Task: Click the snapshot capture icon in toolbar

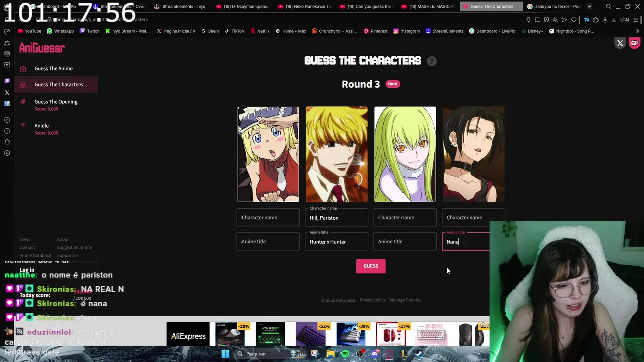Action: point(537,20)
